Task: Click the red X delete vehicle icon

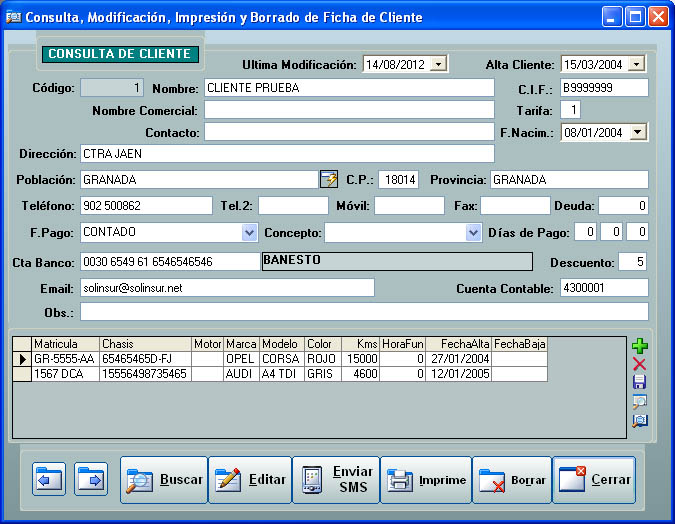Action: pos(639,364)
